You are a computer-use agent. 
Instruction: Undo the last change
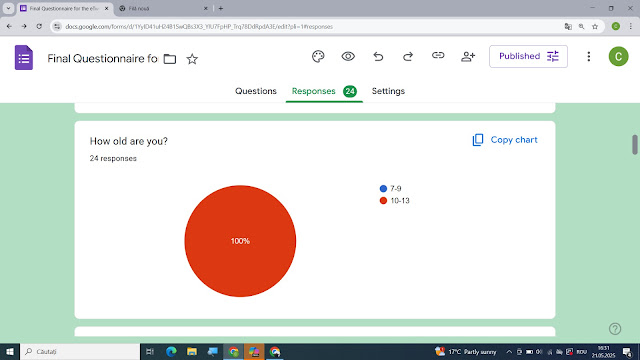[x=378, y=56]
